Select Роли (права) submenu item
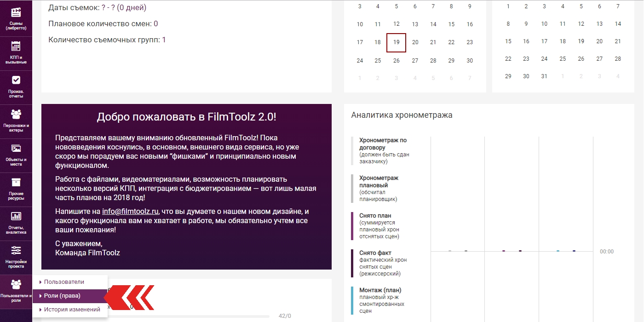 click(70, 296)
